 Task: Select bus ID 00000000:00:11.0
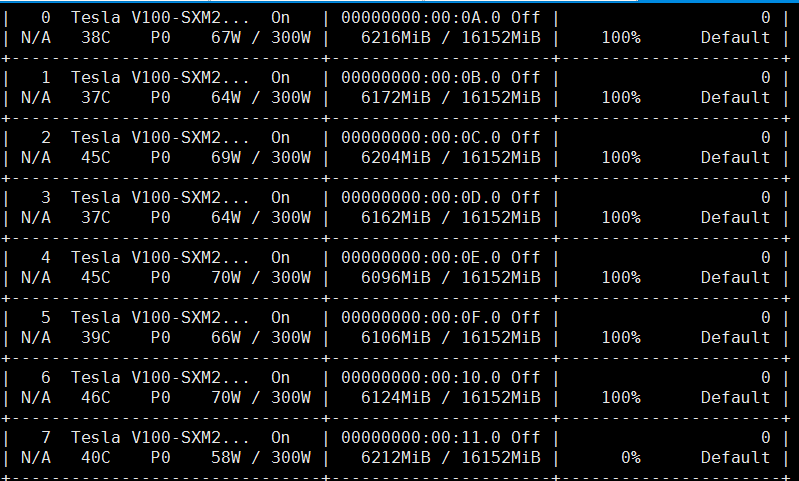(x=421, y=439)
